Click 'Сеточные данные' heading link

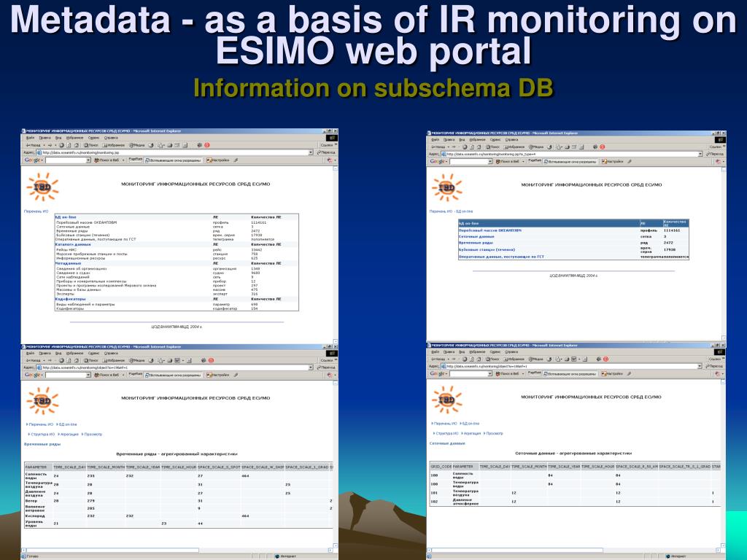[447, 443]
